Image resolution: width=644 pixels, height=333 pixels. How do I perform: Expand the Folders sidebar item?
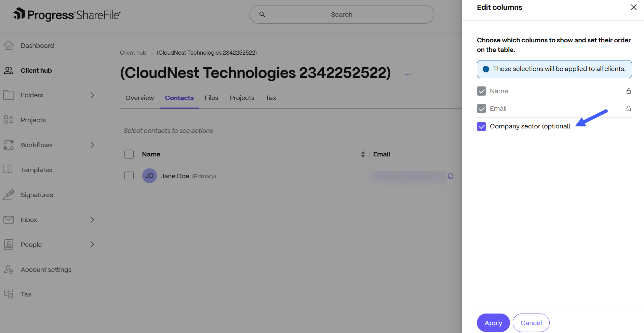pyautogui.click(x=92, y=95)
